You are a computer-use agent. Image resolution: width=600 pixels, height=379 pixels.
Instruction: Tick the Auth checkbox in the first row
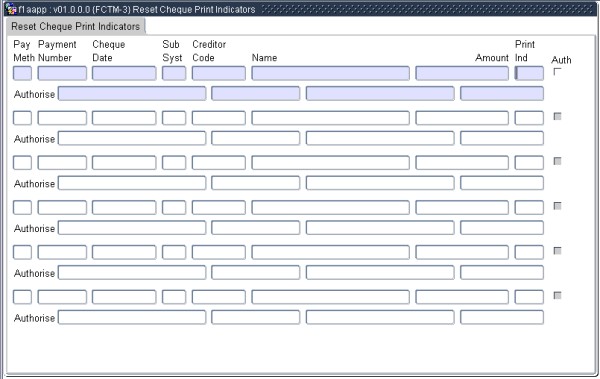click(x=557, y=72)
